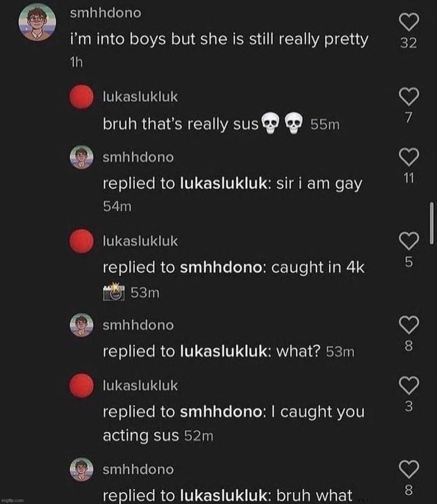Tap lukaslukluk username above 'bruh that's really sus'
Viewport: 437px width, 504px height.
[140, 97]
